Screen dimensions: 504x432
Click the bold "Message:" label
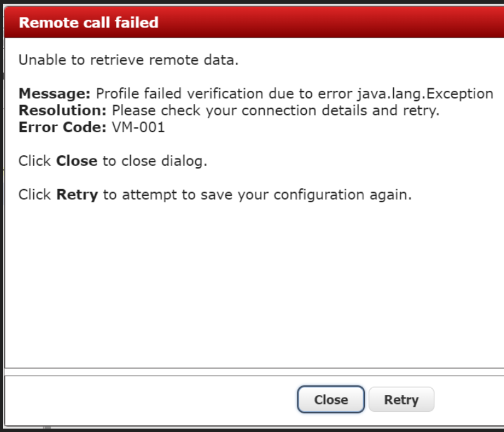tap(55, 94)
